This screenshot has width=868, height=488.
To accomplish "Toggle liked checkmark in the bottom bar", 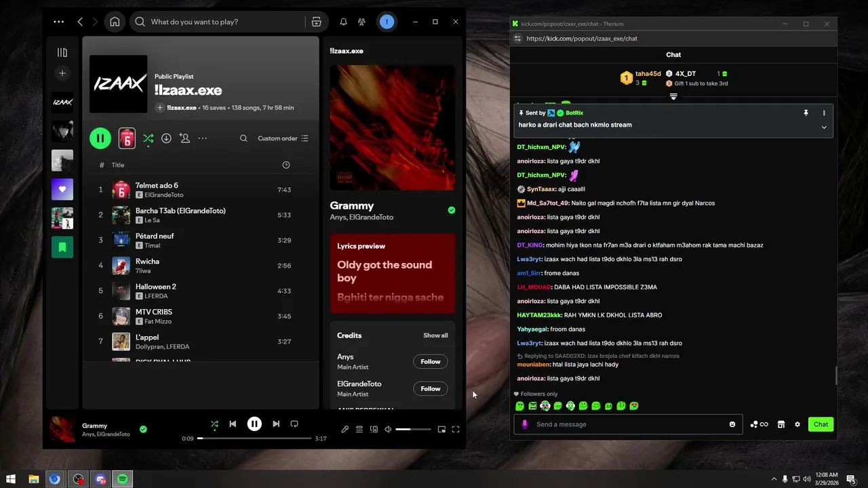I will coord(143,429).
